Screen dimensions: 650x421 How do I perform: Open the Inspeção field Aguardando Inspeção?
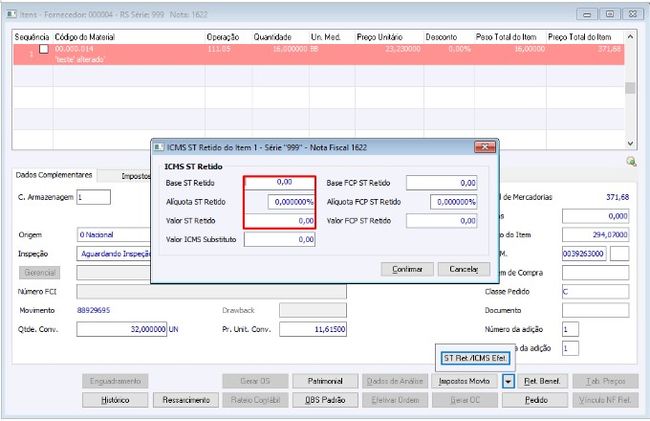[114, 254]
